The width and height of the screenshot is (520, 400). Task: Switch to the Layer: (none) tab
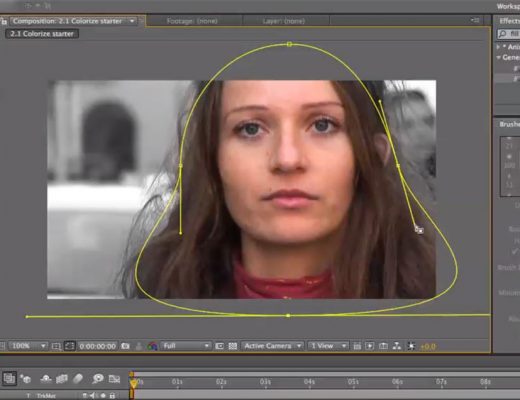coord(284,21)
